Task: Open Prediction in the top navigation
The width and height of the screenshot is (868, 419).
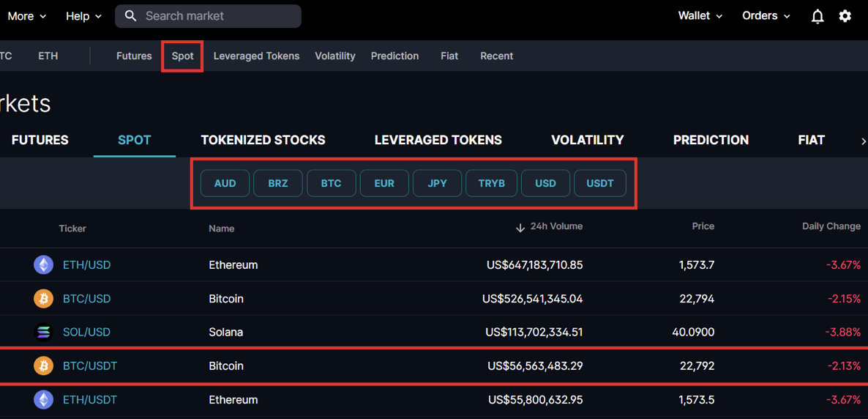Action: click(x=394, y=56)
